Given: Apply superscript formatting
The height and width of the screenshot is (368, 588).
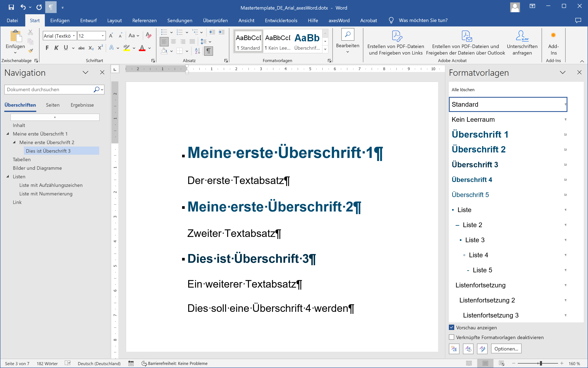Looking at the screenshot, I should (x=100, y=48).
